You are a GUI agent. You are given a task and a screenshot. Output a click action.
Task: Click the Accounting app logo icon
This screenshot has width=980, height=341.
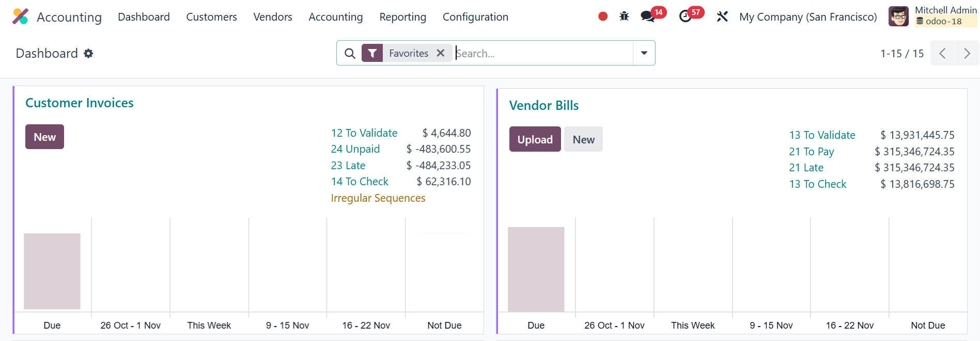click(21, 17)
